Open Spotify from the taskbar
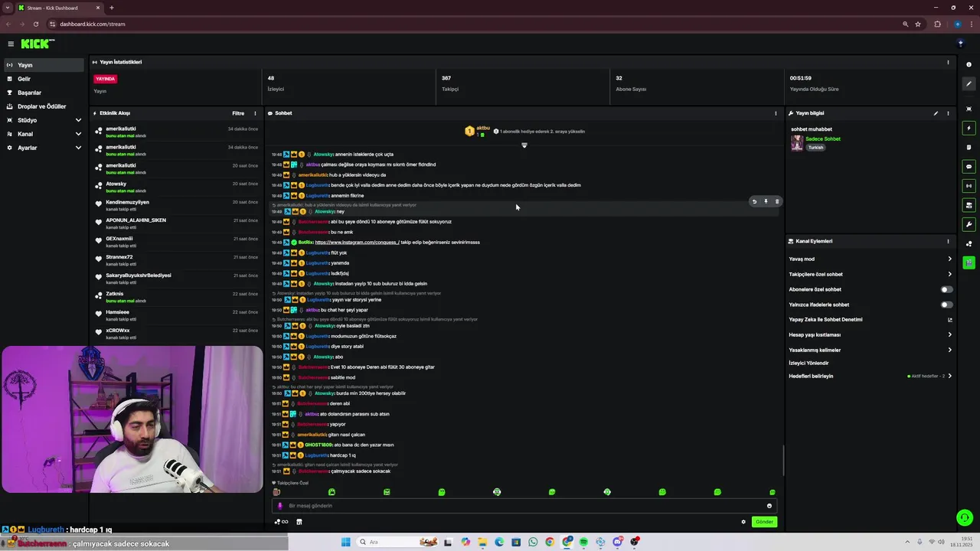This screenshot has height=551, width=980. coord(583,542)
